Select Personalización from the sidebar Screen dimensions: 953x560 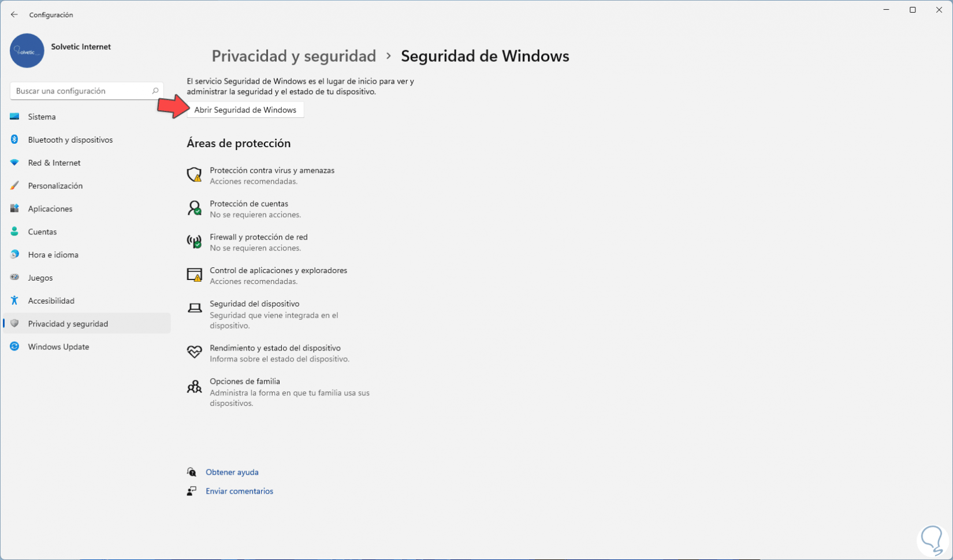click(x=55, y=186)
